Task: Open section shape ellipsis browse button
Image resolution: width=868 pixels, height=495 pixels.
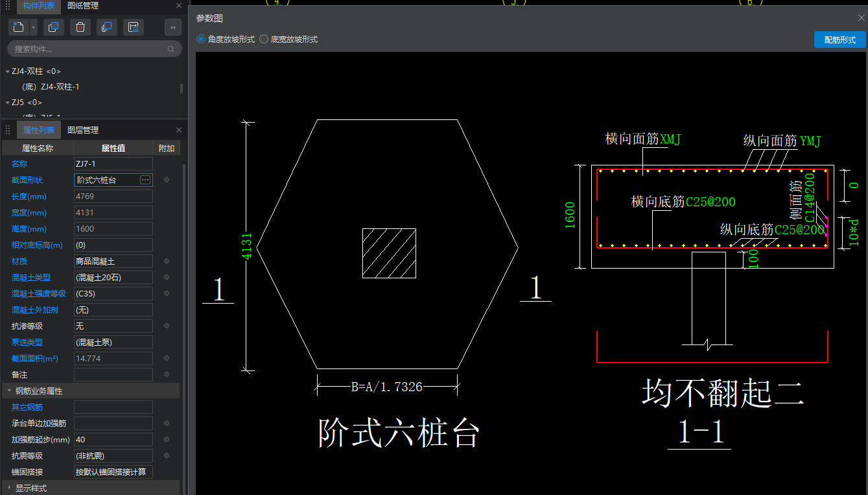Action: [x=145, y=180]
